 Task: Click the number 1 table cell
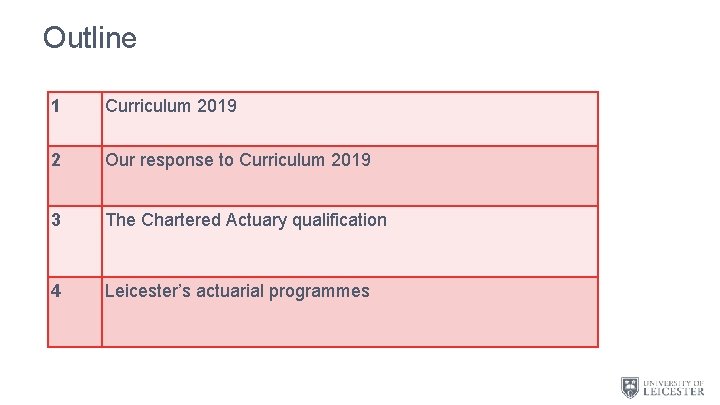pos(75,119)
